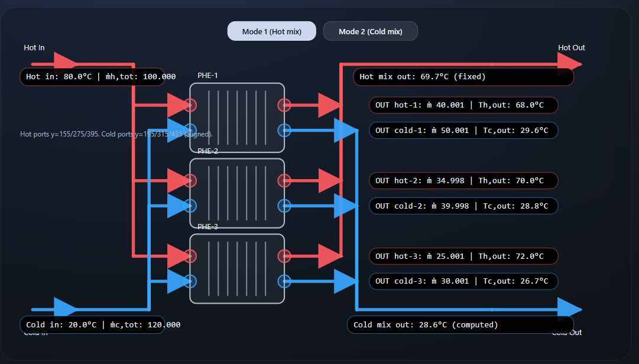Select the OUT cold-3 result badge
639x364 pixels.
(463, 281)
